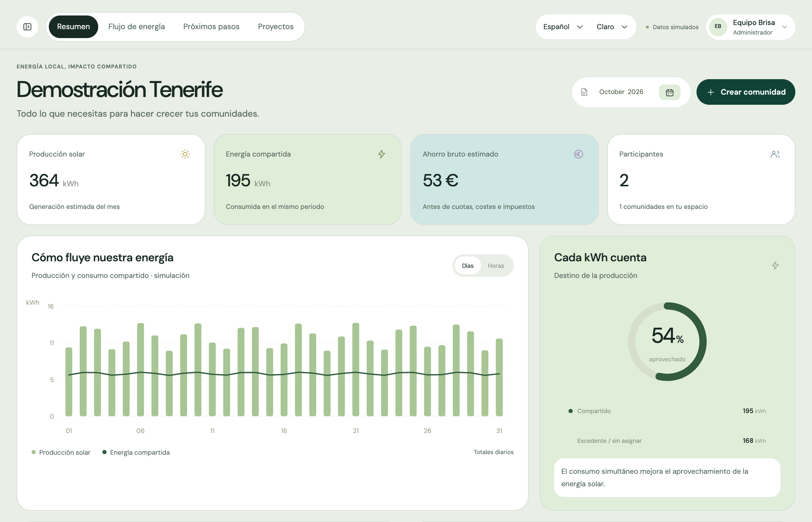Select the Producción solar 364 kWh card
This screenshot has width=812, height=522.
coord(111,179)
